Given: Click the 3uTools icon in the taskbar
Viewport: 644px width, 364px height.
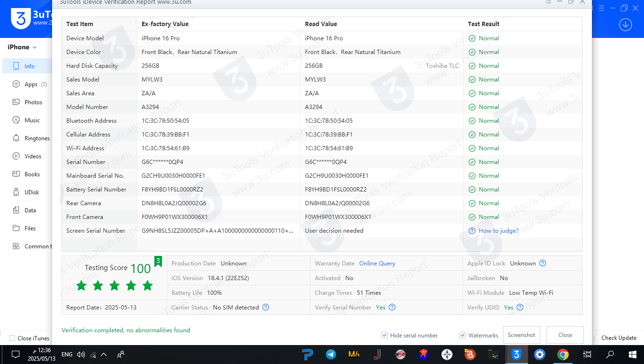Looking at the screenshot, I should [517, 355].
